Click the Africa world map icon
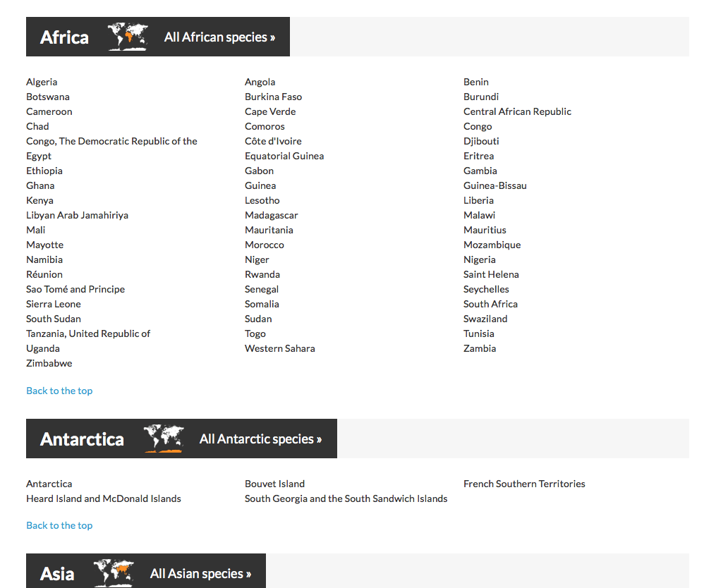Viewport: 716px width, 588px height. [128, 37]
